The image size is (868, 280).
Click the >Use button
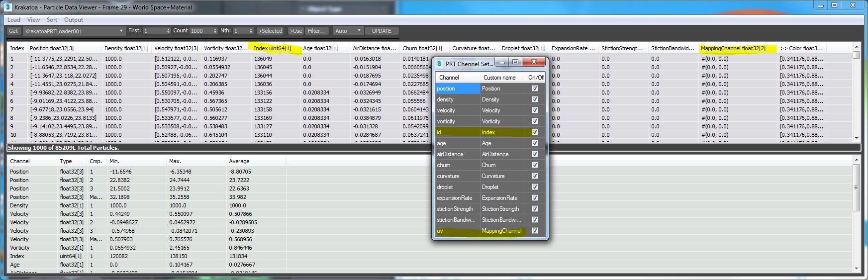[x=295, y=31]
